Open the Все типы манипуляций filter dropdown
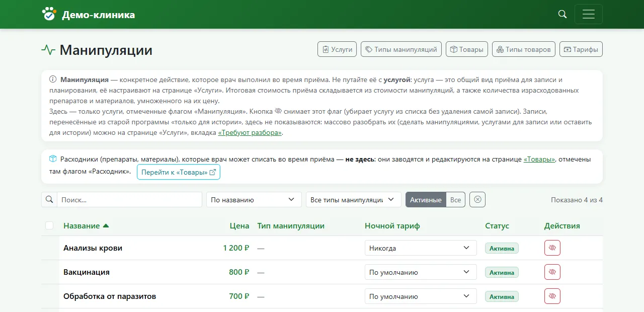 tap(354, 200)
